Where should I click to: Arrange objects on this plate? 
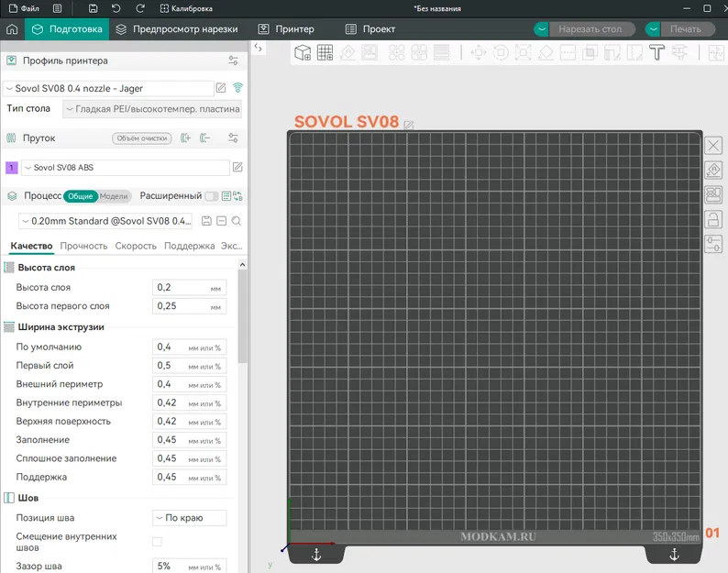coord(713,194)
